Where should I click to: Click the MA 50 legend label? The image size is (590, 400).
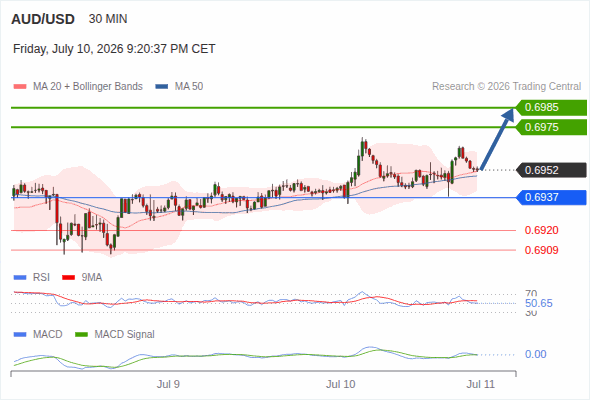click(x=189, y=87)
